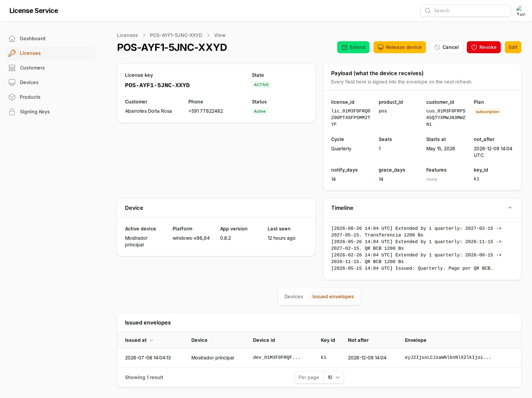
Task: Click the device id dev_01M3F0FRQF...
Action: point(277,358)
